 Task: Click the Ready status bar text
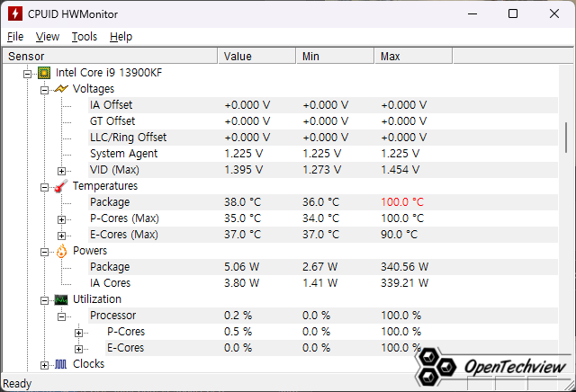pos(17,384)
